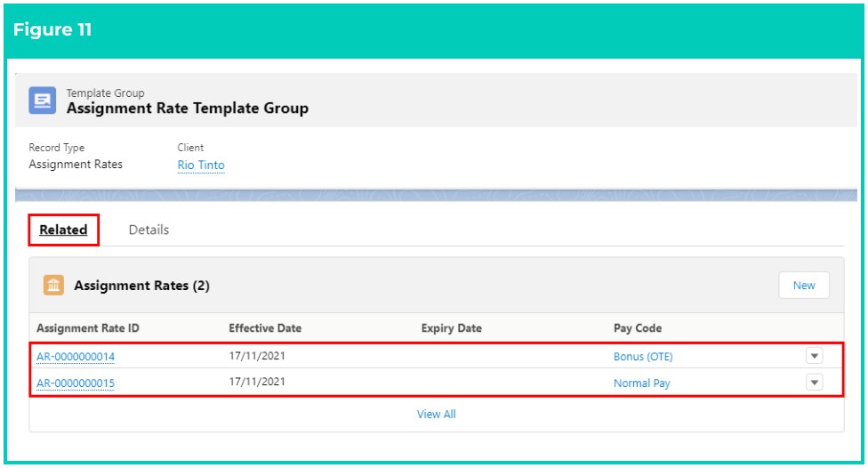The height and width of the screenshot is (468, 868).
Task: Open assignment rate AR-0000000015
Action: click(x=76, y=383)
